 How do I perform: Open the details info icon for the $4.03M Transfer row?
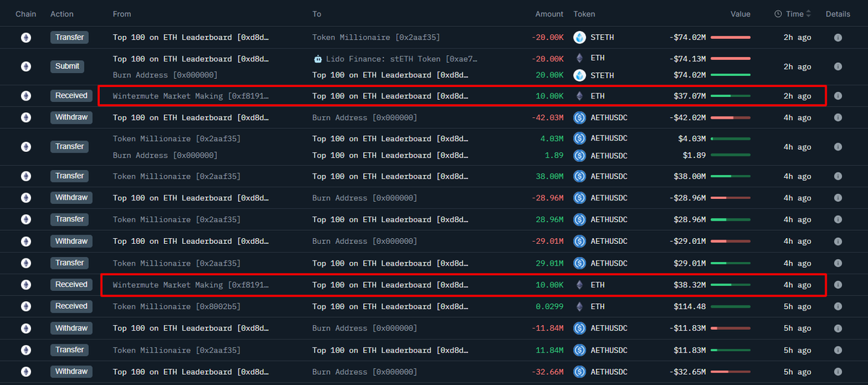[838, 147]
